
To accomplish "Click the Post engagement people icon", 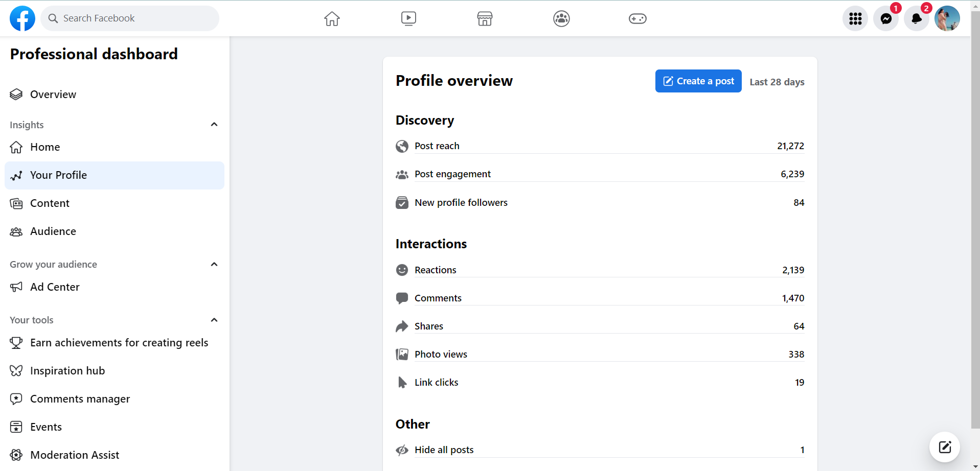I will (x=402, y=175).
